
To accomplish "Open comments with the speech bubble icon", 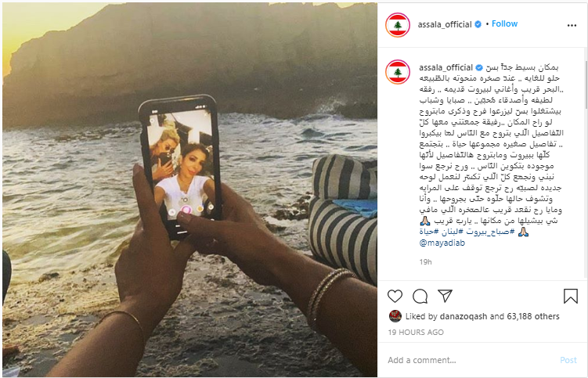I will pyautogui.click(x=420, y=297).
